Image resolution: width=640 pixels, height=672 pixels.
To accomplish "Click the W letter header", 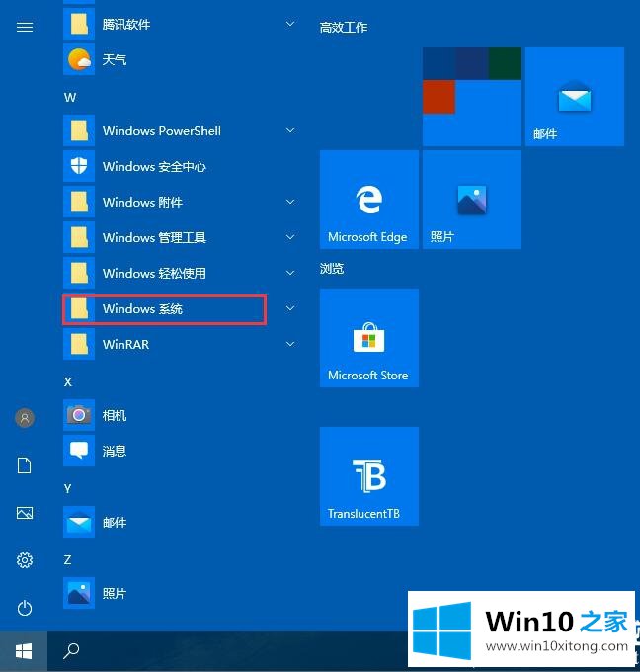I will coord(70,97).
